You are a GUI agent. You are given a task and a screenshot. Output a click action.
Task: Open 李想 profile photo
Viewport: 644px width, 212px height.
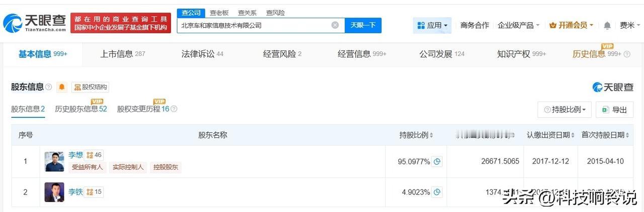coord(54,162)
